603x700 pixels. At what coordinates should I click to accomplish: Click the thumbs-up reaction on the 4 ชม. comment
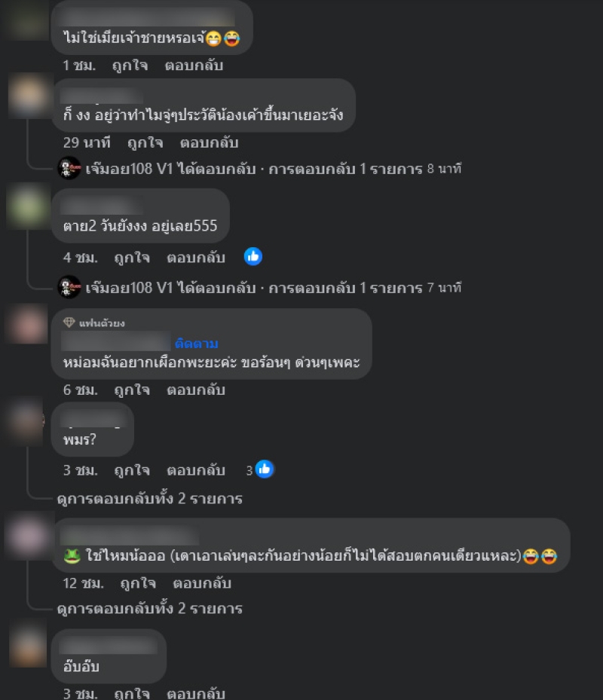click(253, 257)
